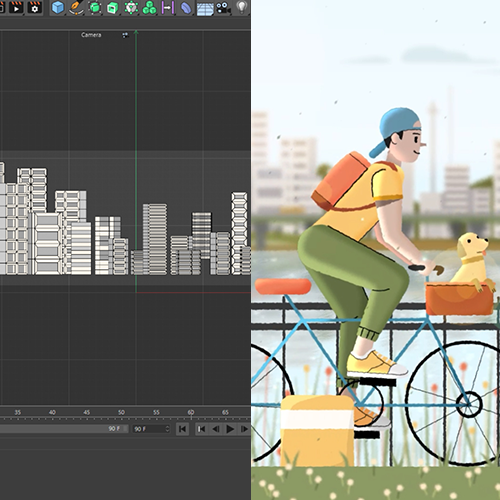Adjust the 90 F end frame stepper
This screenshot has width=500, height=500.
[x=168, y=429]
